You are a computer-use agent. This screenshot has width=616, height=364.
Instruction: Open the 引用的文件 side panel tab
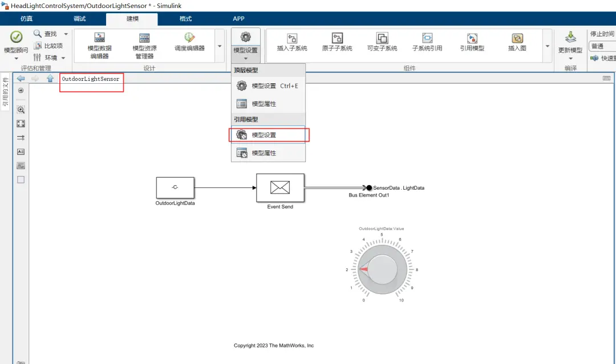[x=6, y=92]
